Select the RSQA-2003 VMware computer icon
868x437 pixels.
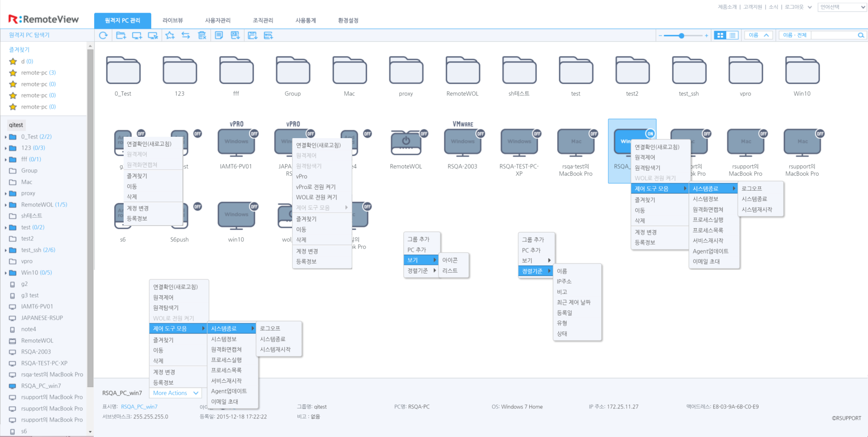click(x=463, y=142)
